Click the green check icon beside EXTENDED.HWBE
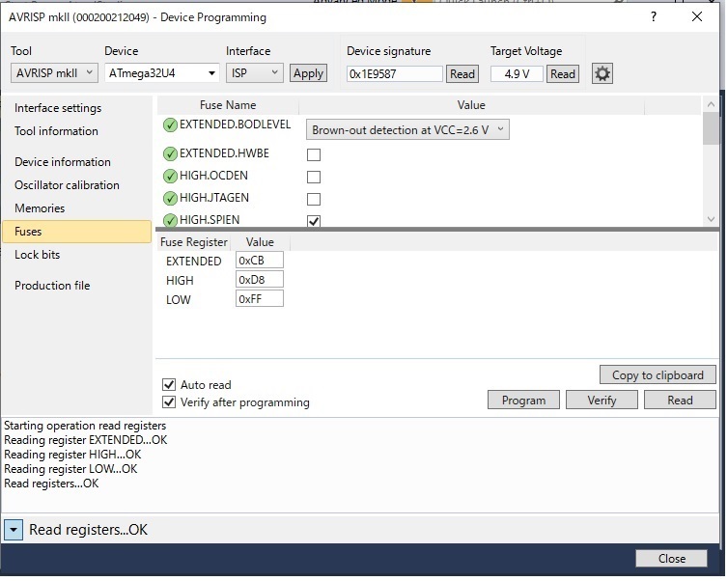This screenshot has height=581, width=728. click(170, 153)
